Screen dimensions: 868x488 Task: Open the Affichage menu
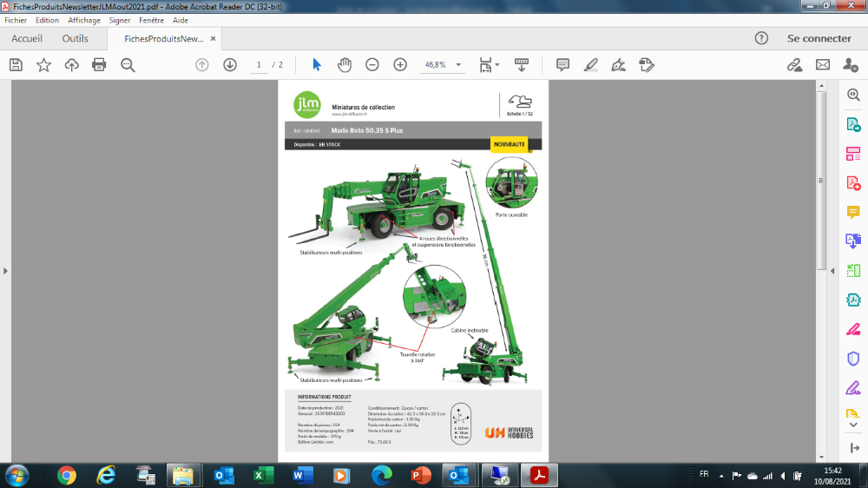[x=84, y=20]
